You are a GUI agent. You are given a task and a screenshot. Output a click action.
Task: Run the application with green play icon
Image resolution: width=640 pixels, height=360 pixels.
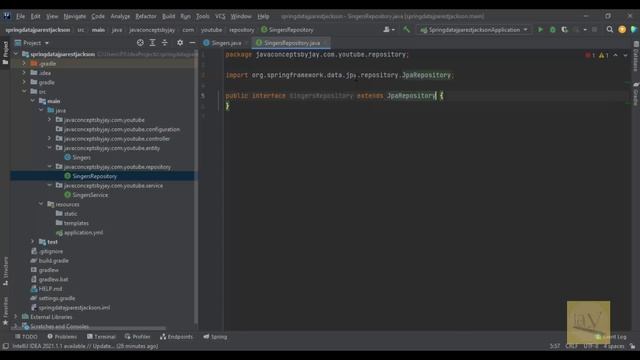[540, 30]
